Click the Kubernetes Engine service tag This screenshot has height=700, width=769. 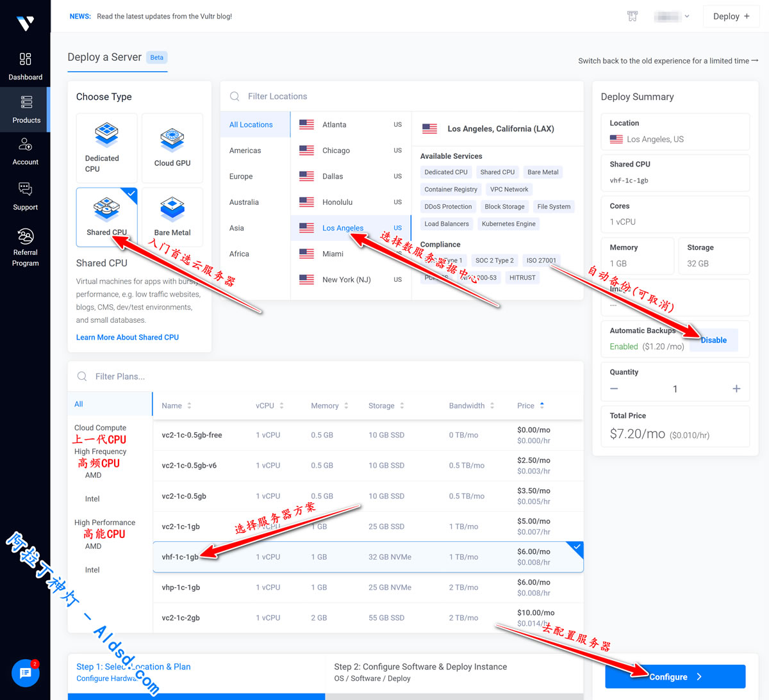(x=509, y=224)
